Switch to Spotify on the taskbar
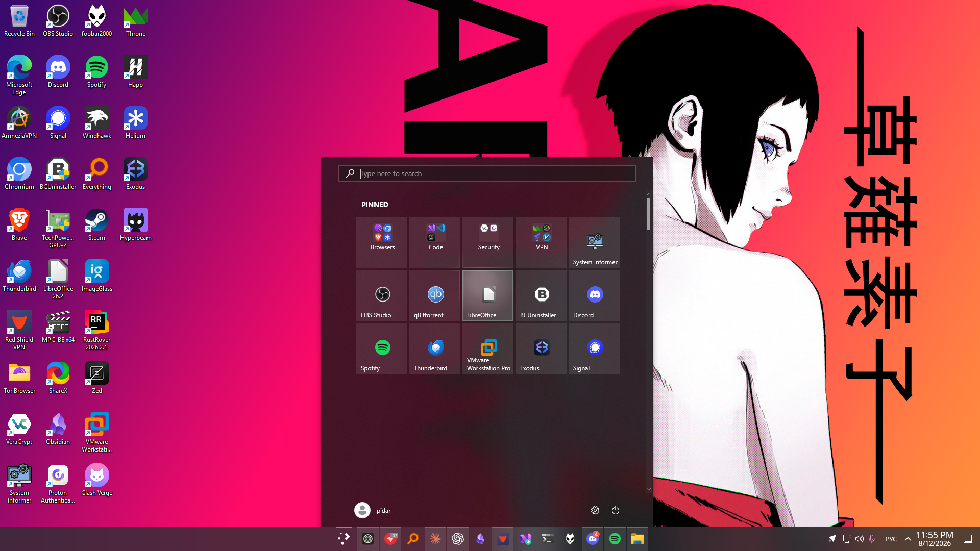The width and height of the screenshot is (980, 551). tap(615, 539)
